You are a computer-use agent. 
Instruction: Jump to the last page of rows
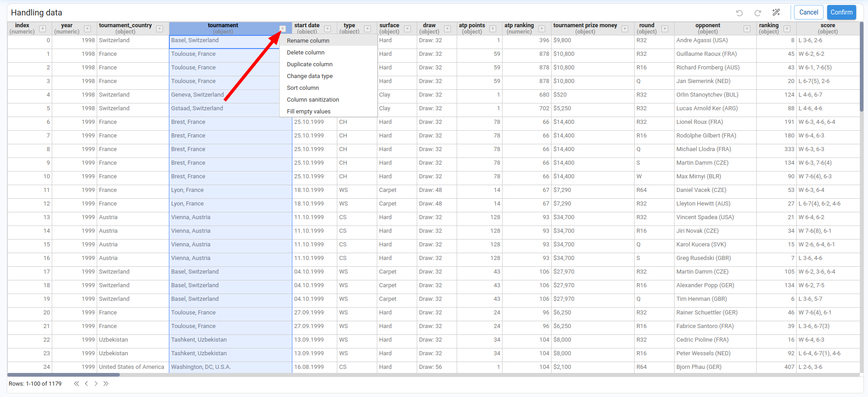106,384
